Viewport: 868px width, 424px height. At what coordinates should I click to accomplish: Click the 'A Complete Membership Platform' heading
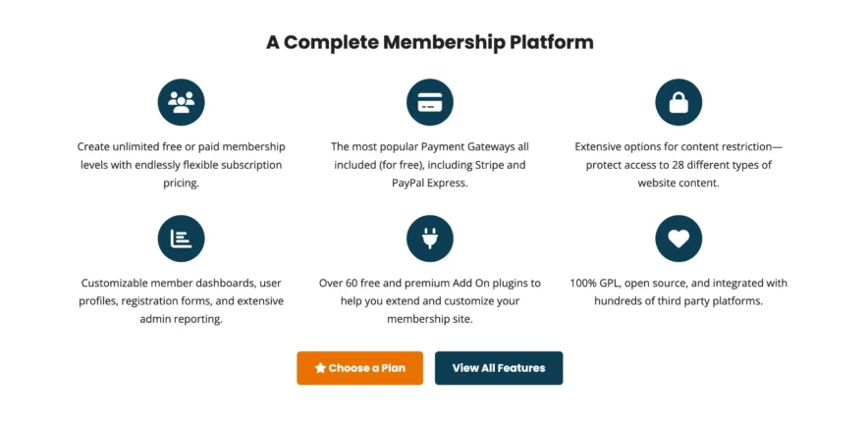click(x=429, y=42)
